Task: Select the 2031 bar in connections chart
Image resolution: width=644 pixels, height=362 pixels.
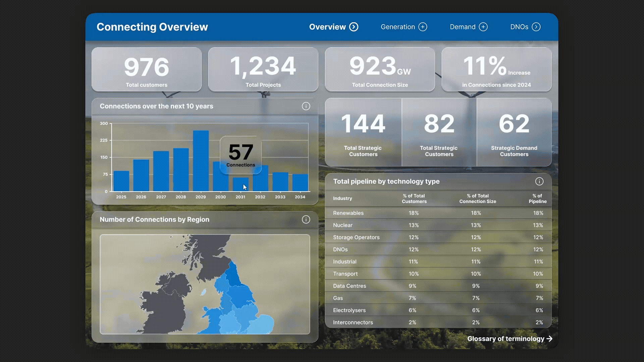Action: tap(240, 184)
